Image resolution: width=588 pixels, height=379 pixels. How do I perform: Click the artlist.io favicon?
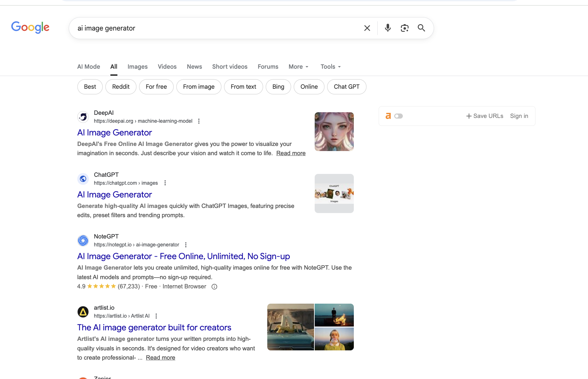pyautogui.click(x=83, y=312)
